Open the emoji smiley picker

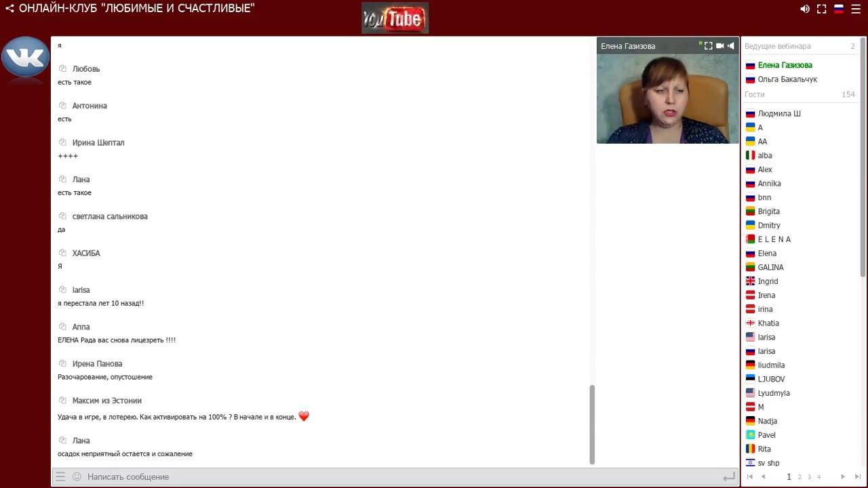tap(77, 476)
